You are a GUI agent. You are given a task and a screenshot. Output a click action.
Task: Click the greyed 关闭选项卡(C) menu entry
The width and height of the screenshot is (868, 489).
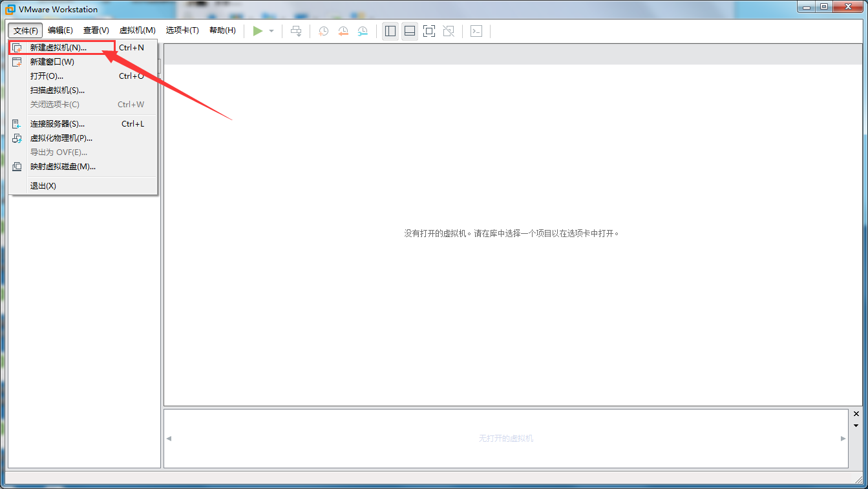coord(83,105)
